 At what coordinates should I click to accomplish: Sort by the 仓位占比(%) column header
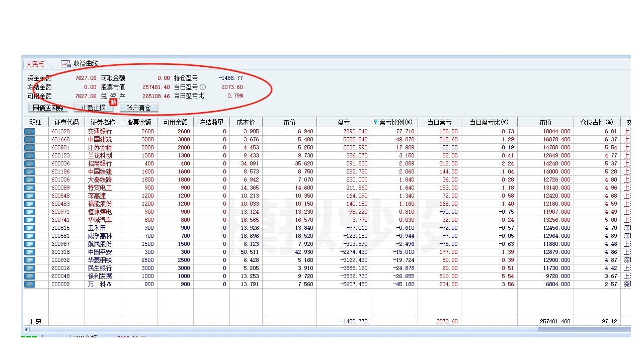click(597, 122)
